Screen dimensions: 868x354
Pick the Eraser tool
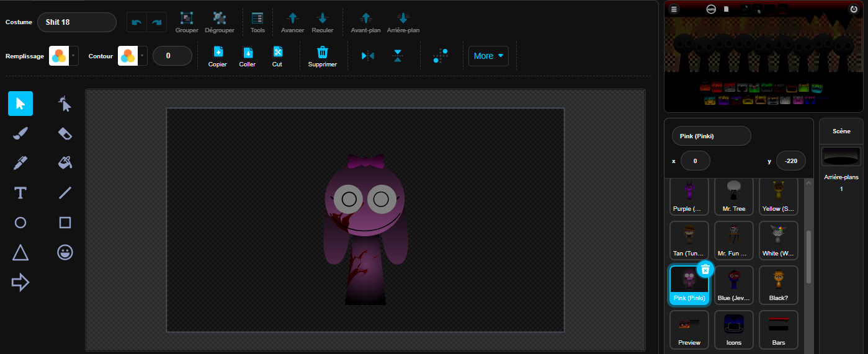tap(65, 133)
